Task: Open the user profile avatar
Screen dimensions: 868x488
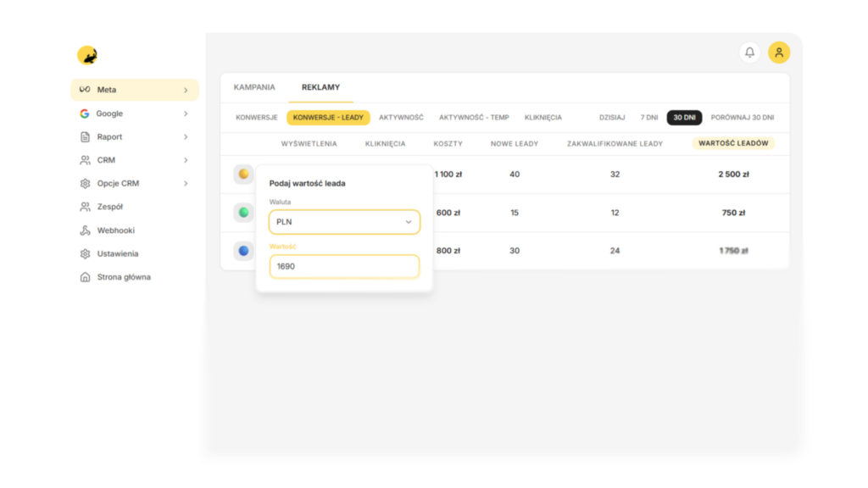Action: [x=779, y=53]
